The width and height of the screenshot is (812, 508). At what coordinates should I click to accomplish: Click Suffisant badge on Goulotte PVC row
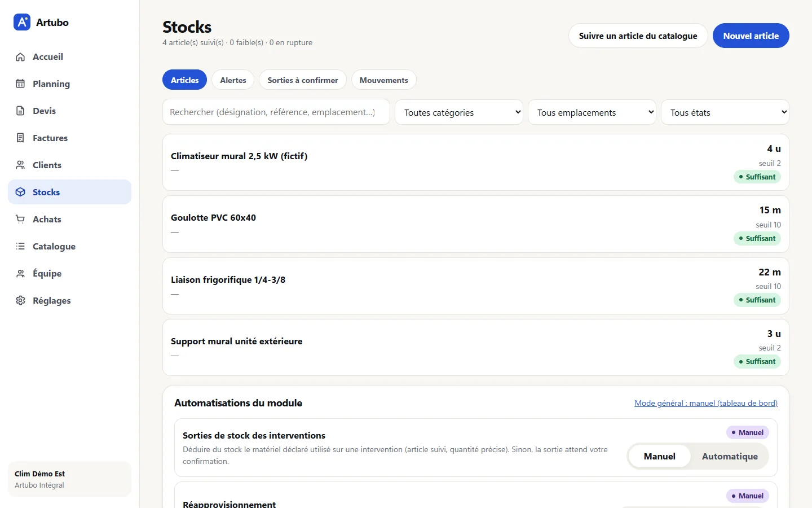tap(757, 238)
